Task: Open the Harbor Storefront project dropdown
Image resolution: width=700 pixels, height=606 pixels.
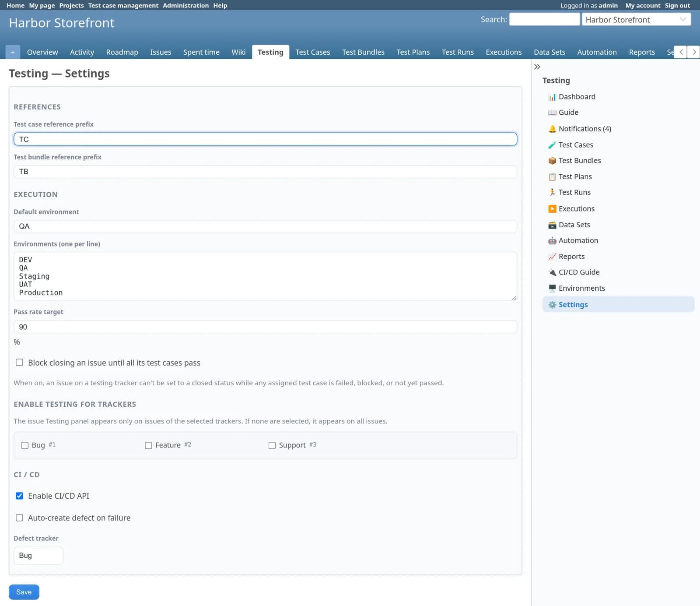Action: coord(636,20)
